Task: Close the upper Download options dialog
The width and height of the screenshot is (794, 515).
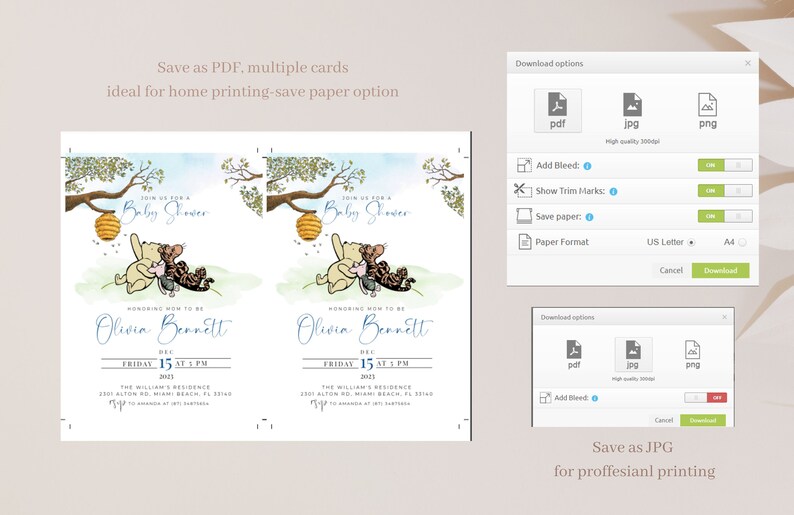Action: tap(748, 63)
